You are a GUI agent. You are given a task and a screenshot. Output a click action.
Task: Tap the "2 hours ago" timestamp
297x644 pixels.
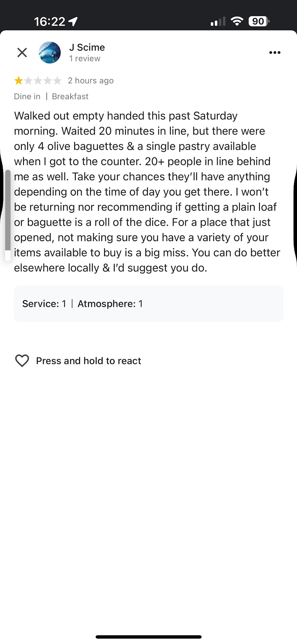coord(91,81)
